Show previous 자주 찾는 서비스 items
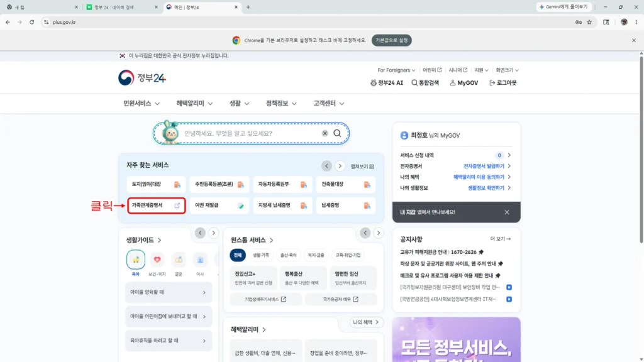Image resolution: width=644 pixels, height=362 pixels. [326, 166]
